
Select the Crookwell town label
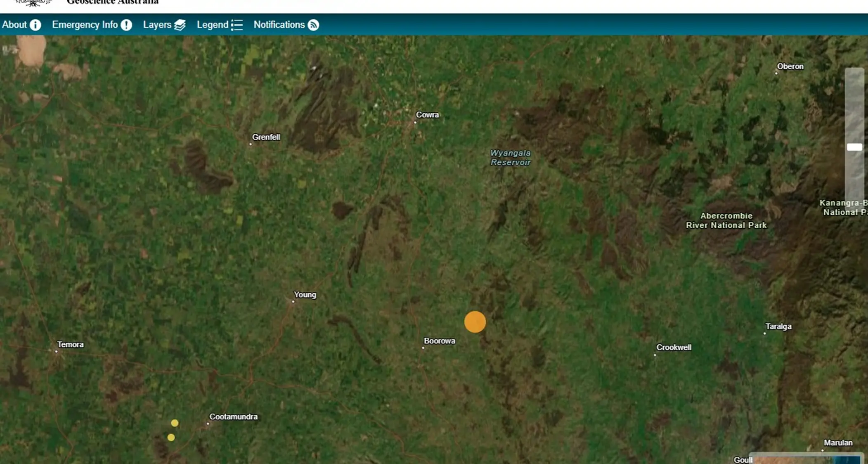[x=674, y=347]
